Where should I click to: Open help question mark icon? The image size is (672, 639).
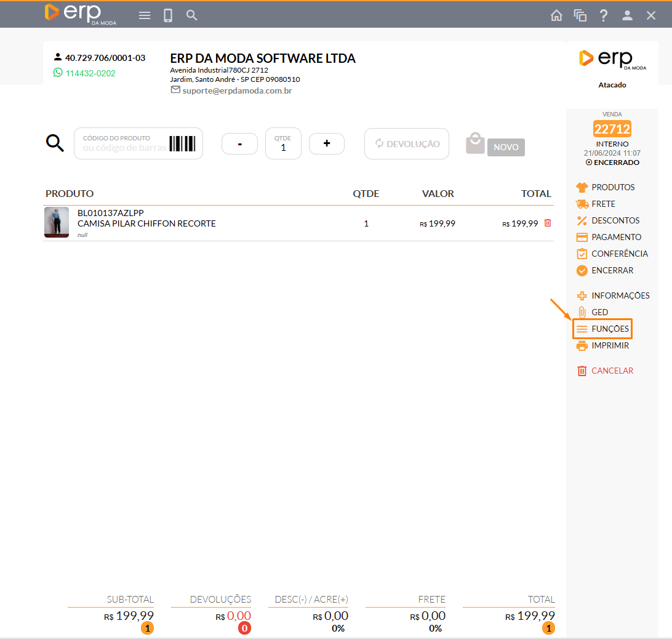pyautogui.click(x=604, y=15)
